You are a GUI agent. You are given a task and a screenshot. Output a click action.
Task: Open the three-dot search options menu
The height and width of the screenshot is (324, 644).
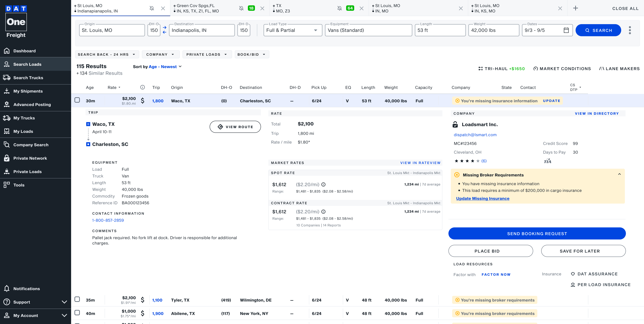pos(630,30)
